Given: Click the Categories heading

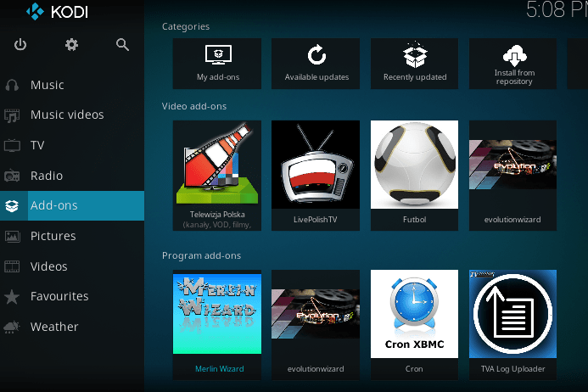Looking at the screenshot, I should click(x=186, y=26).
